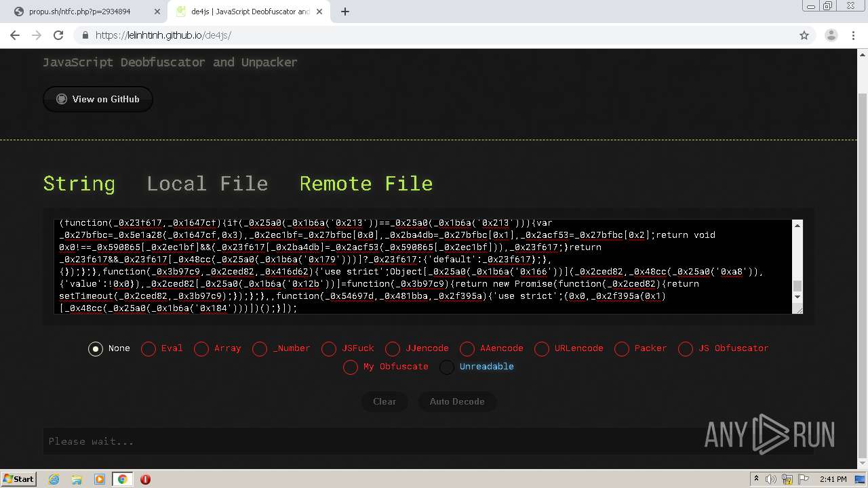The image size is (868, 488).
Task: Open the Chrome profile avatar
Action: tap(831, 35)
